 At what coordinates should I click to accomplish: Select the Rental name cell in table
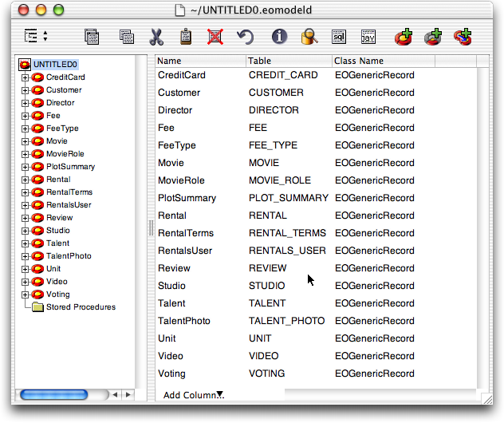pyautogui.click(x=172, y=215)
